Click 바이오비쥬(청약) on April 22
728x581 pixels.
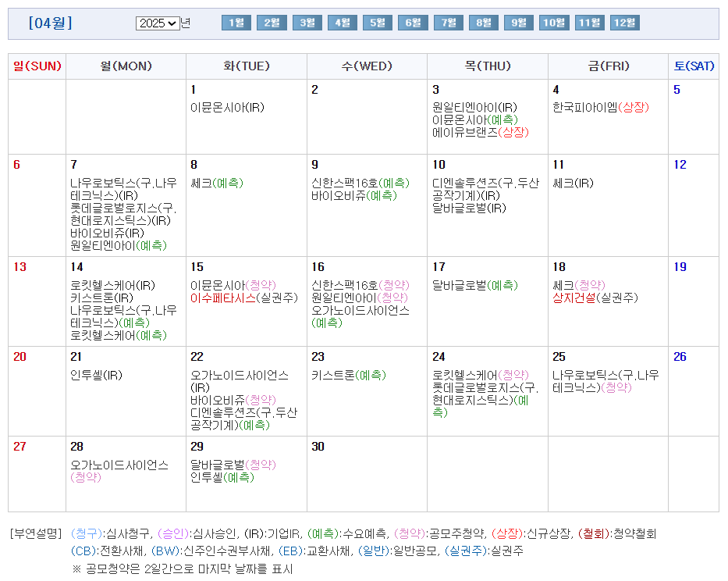[233, 400]
